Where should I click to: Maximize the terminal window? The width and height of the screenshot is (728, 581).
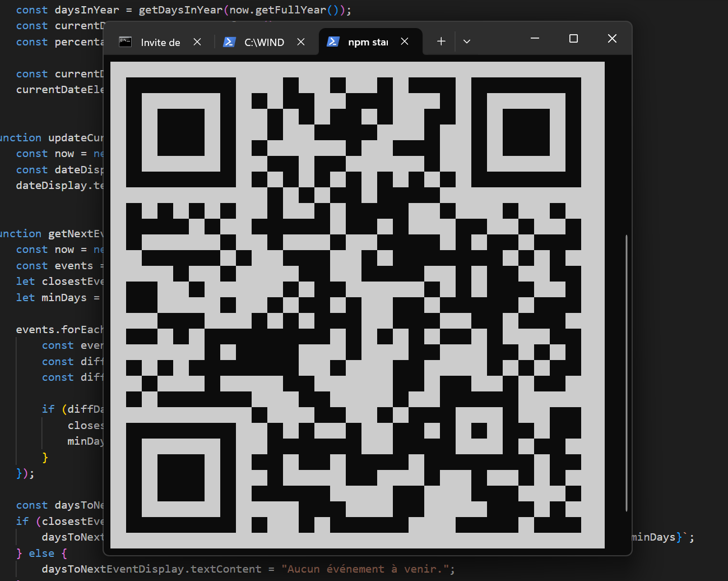click(x=573, y=39)
